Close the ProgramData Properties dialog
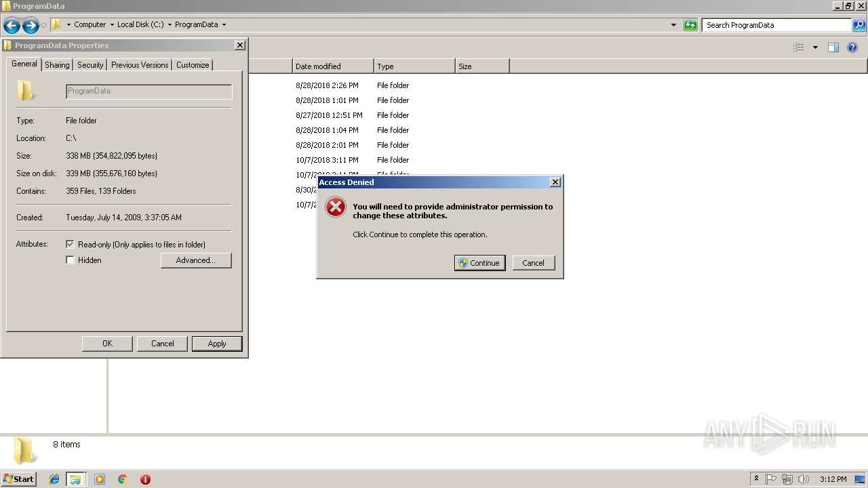 click(240, 45)
